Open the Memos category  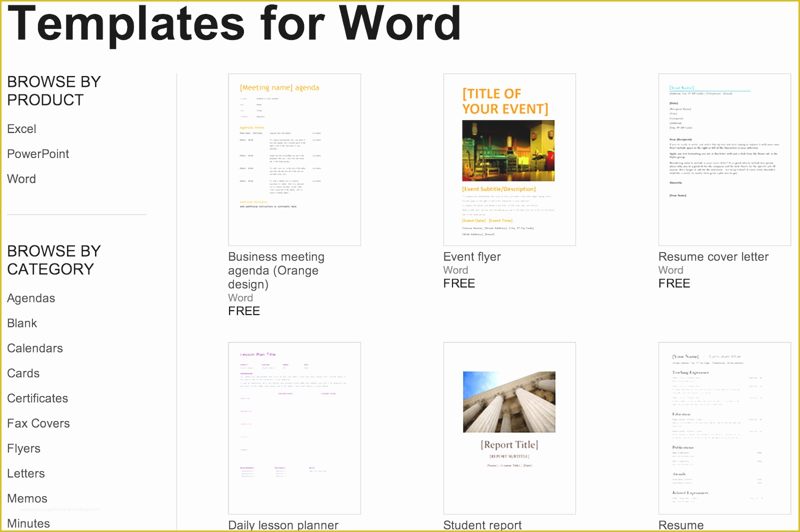(27, 498)
